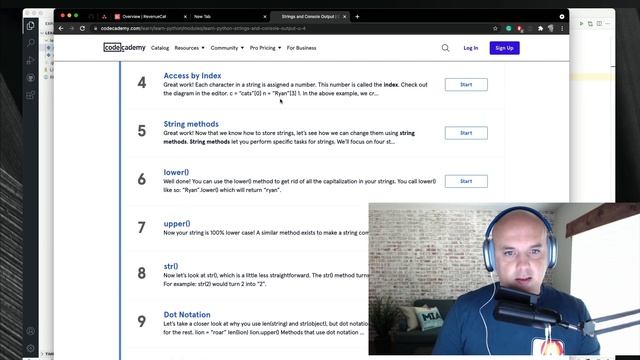Open Run and Debug in VS Code
640x360 pixels.
point(31,60)
